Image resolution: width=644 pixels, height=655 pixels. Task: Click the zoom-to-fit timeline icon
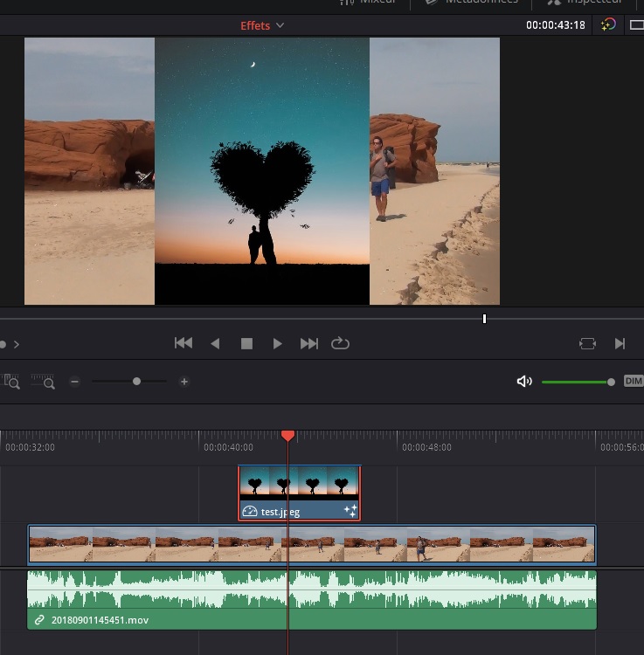point(11,382)
